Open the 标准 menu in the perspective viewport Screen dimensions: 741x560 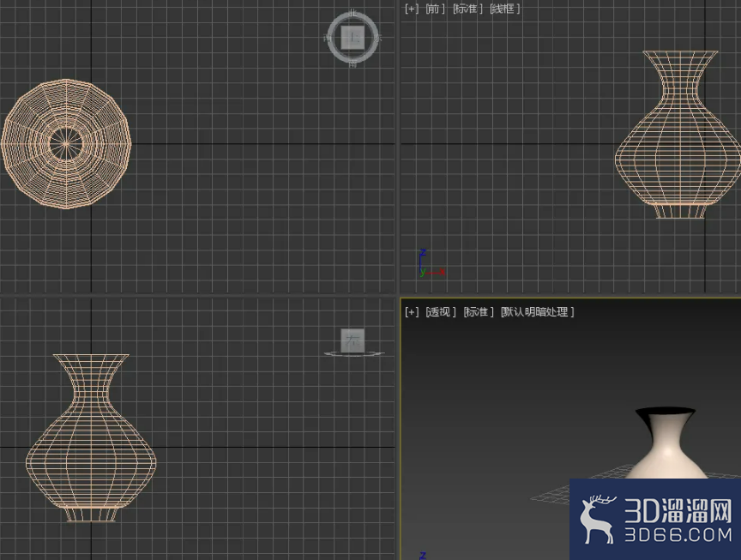tap(479, 312)
